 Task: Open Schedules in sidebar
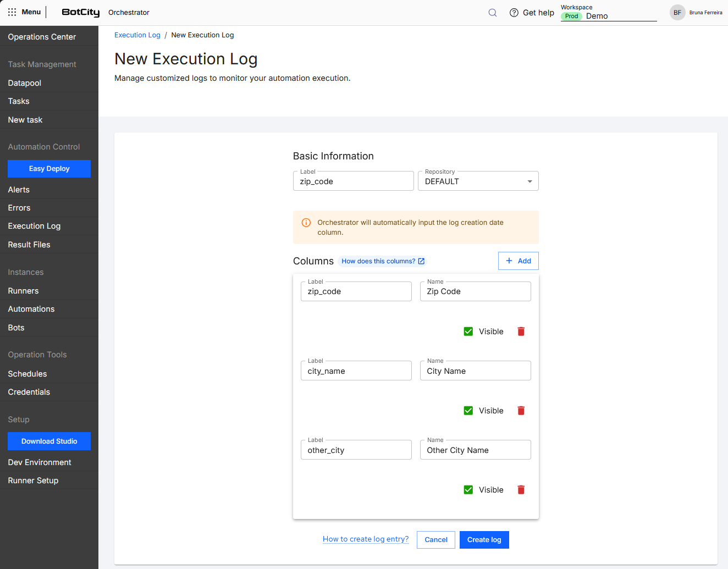tap(49, 374)
